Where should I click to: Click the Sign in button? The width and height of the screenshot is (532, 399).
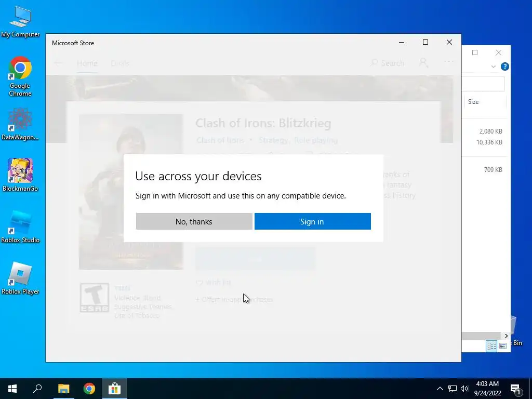(312, 221)
